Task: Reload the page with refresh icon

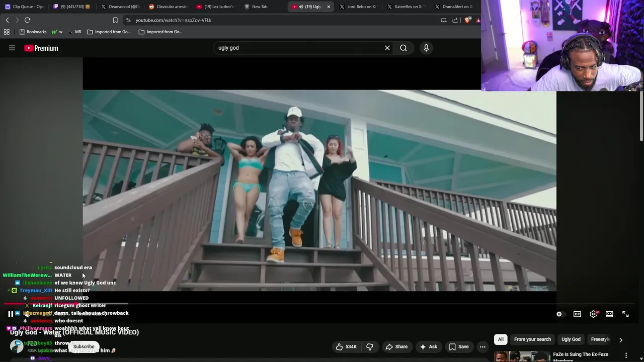Action: click(28, 20)
